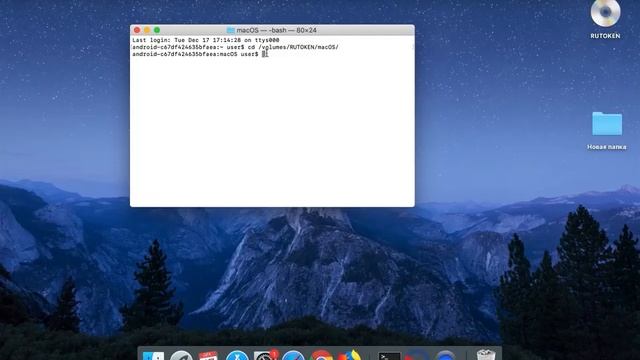Close the Terminal window with the red button
640x360 pixels.
pos(137,30)
